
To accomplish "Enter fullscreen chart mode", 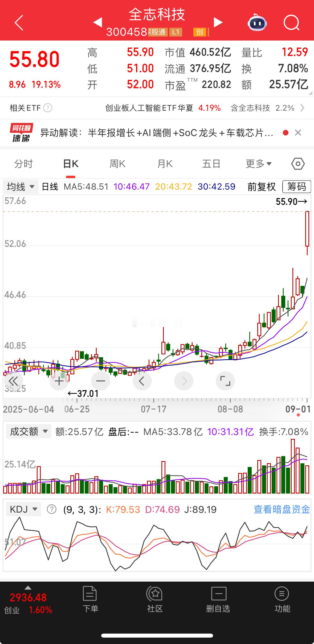I will tap(225, 381).
